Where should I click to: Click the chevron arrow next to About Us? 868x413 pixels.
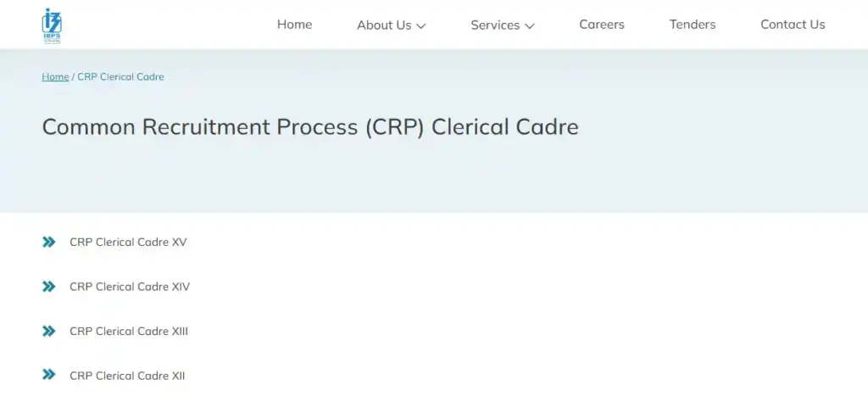(x=421, y=26)
